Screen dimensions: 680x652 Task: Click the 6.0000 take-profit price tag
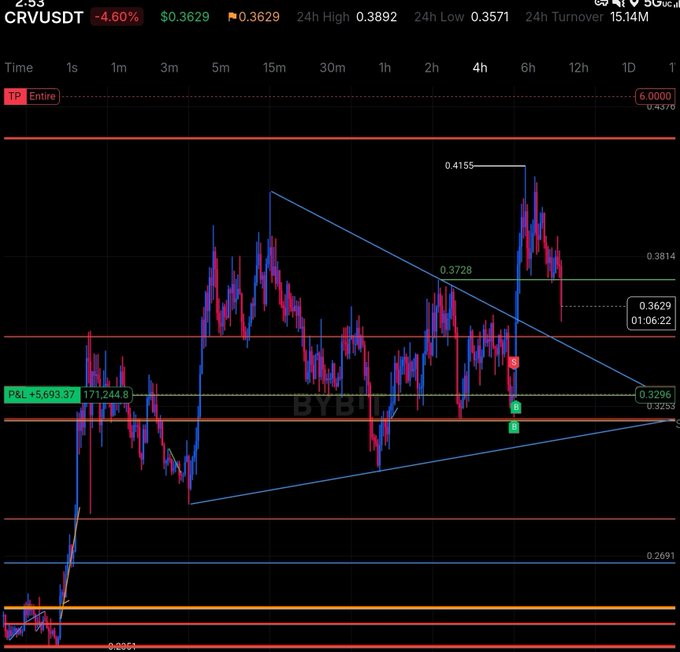pos(655,96)
